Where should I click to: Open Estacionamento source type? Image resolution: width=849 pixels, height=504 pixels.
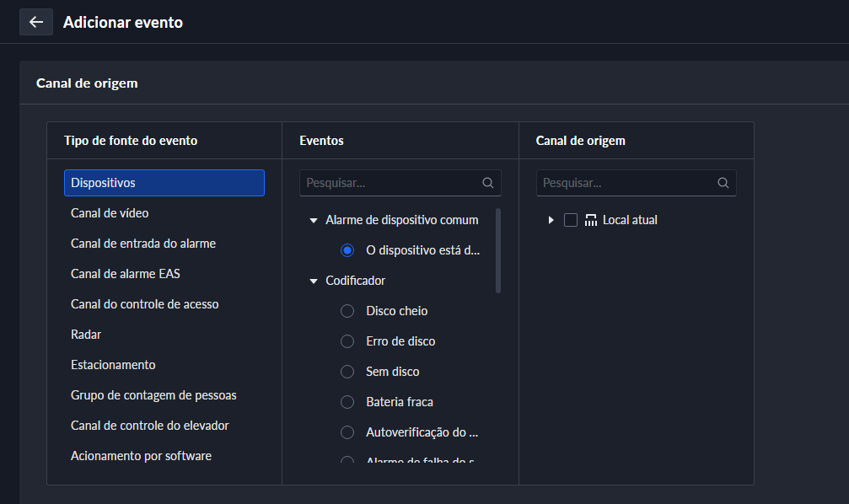click(x=113, y=365)
